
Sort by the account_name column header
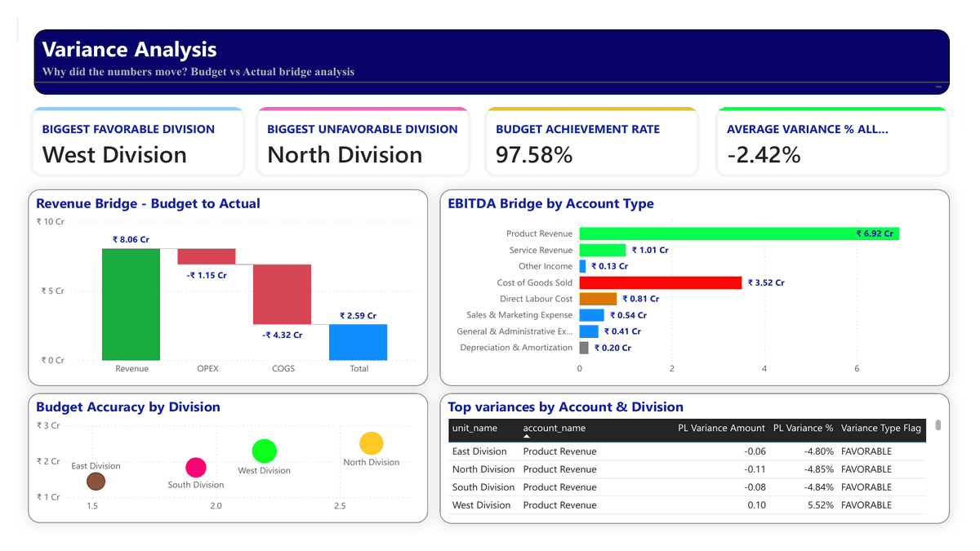[x=555, y=428]
